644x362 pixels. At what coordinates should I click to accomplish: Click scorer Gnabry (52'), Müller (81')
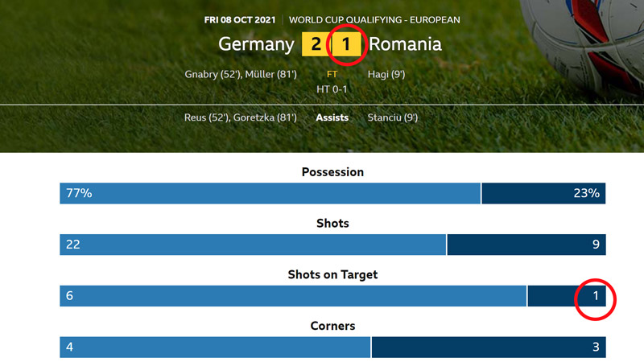[241, 74]
